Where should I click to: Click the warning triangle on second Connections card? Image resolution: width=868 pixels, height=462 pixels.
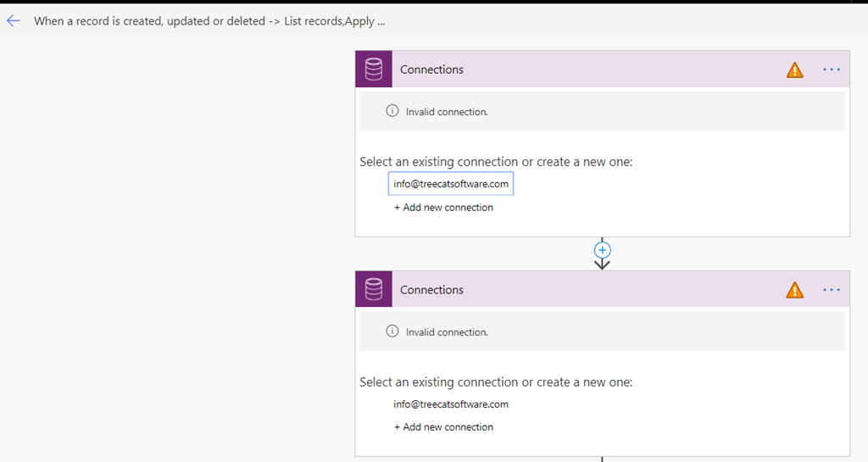[x=794, y=290]
